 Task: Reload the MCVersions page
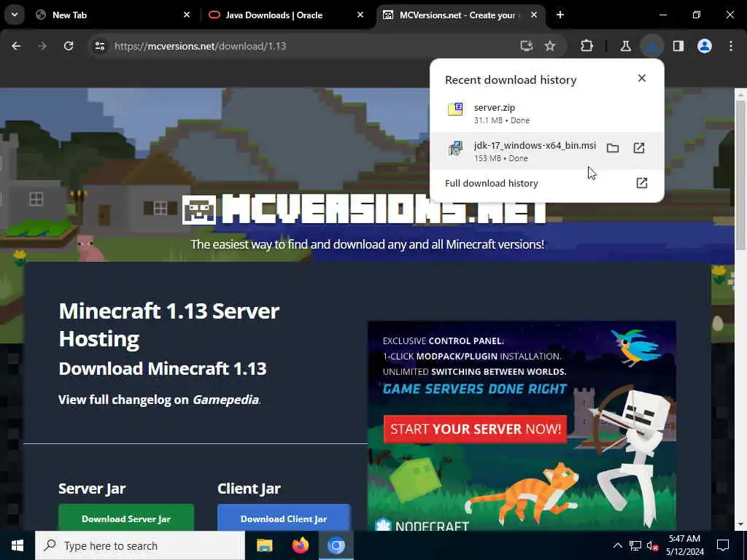(x=69, y=46)
